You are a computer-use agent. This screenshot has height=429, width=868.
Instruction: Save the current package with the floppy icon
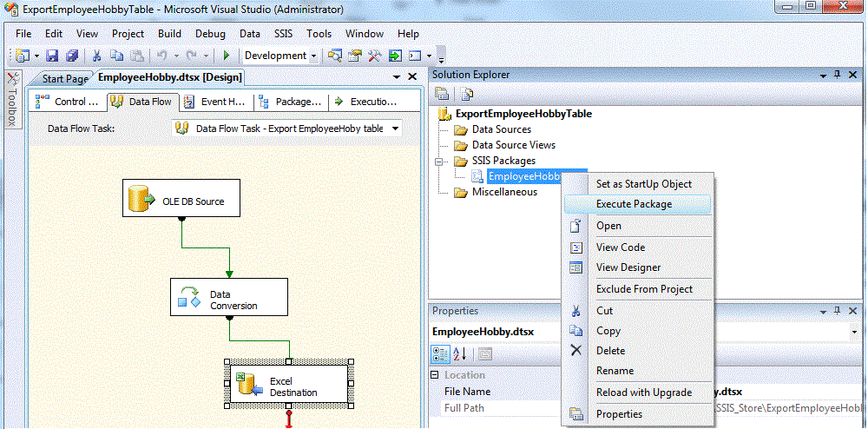(52, 56)
